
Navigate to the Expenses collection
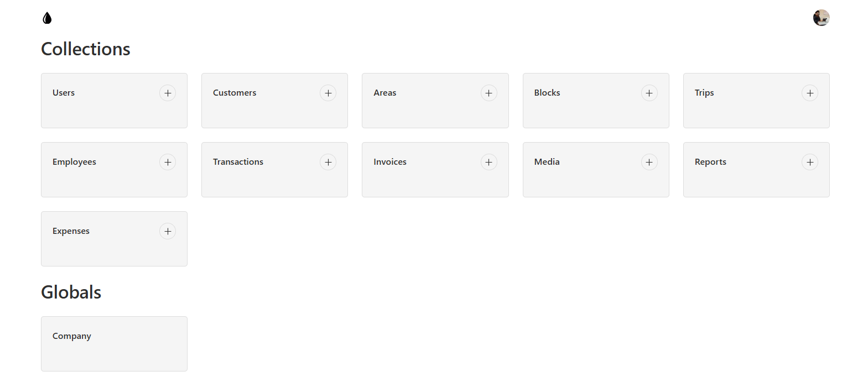point(71,231)
